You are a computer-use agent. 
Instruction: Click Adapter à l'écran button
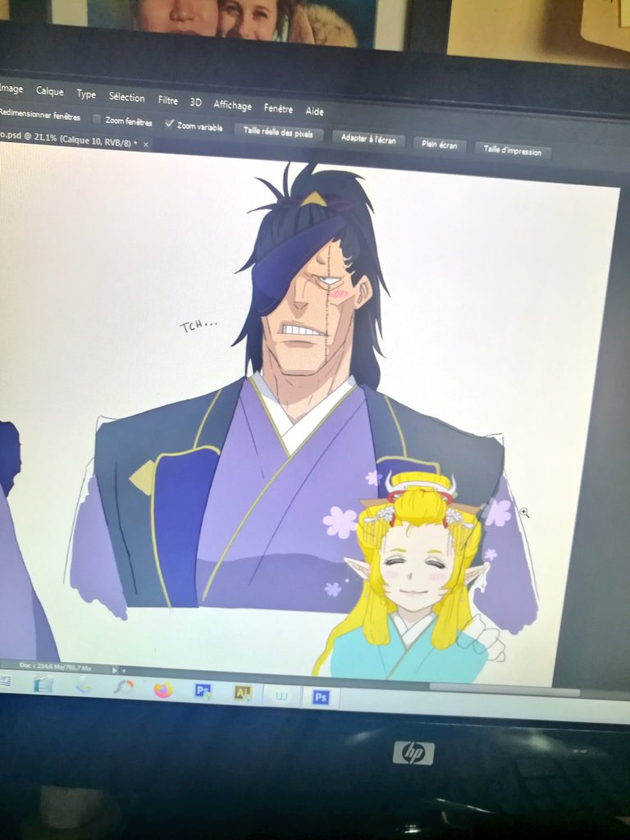pos(368,139)
